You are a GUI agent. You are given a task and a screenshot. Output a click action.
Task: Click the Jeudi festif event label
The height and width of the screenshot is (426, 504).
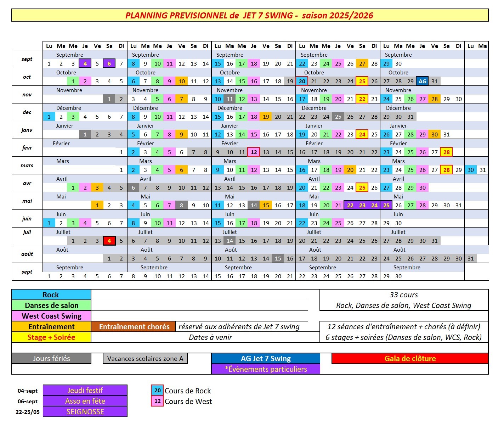85,391
